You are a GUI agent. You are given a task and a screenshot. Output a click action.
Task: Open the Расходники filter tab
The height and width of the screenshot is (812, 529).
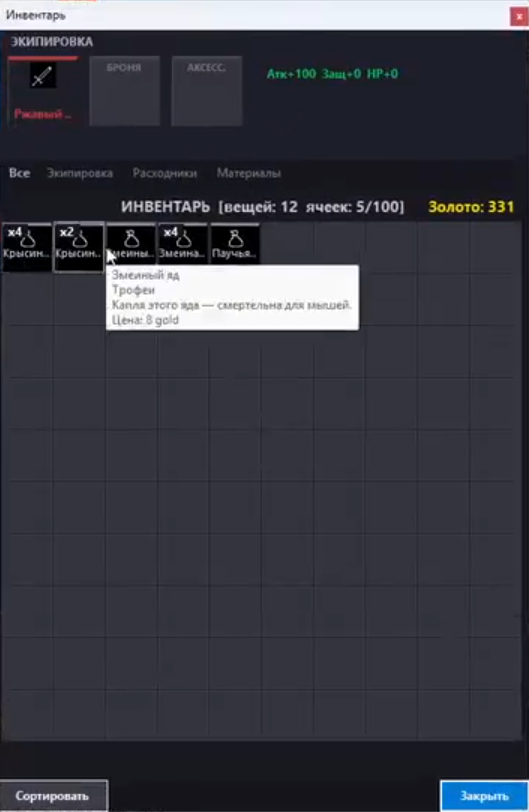[x=165, y=173]
